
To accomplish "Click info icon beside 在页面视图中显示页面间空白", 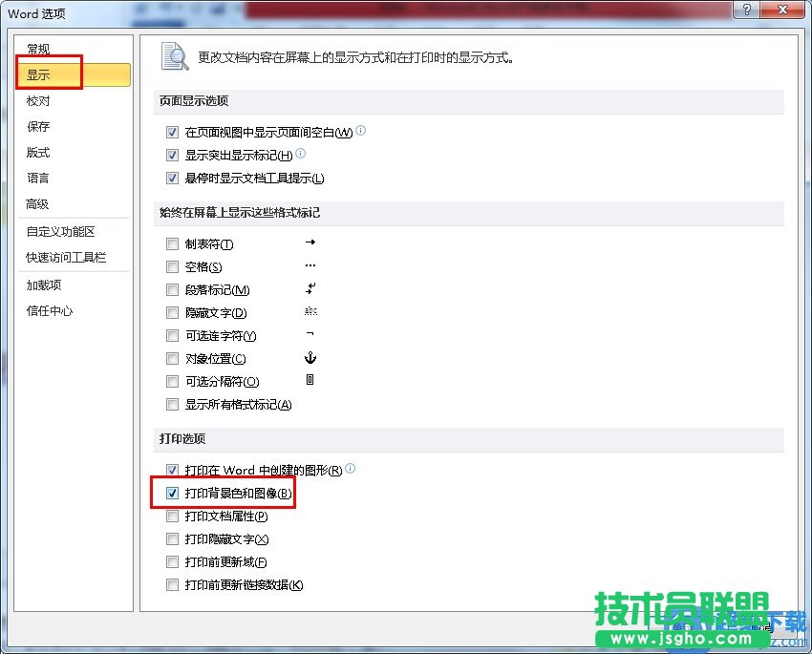I will (x=361, y=131).
